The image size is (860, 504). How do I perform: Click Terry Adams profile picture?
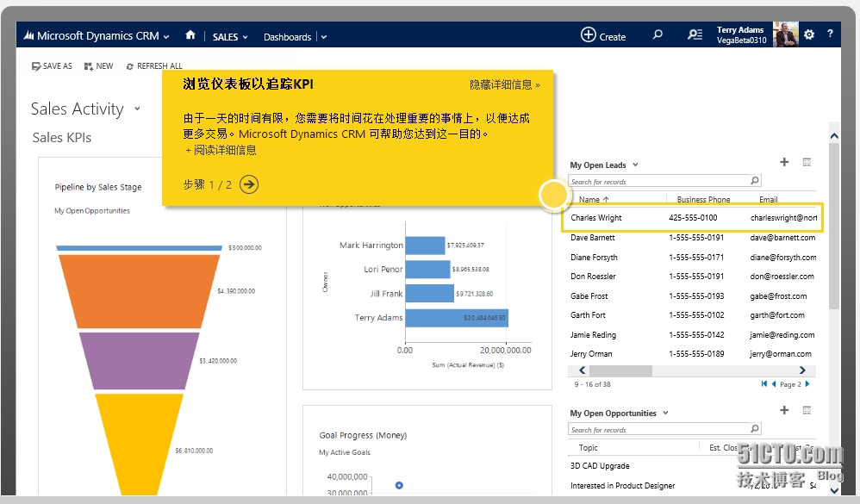[785, 34]
